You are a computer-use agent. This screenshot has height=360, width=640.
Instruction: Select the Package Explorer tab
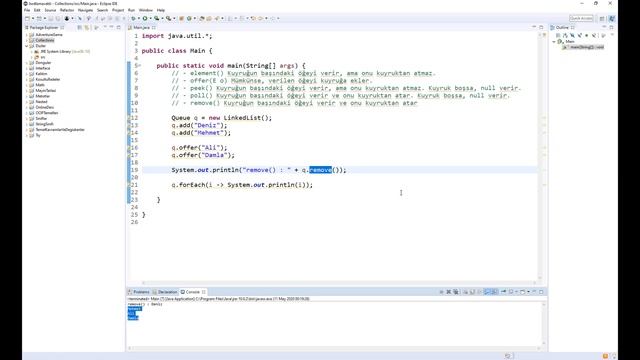pyautogui.click(x=44, y=27)
